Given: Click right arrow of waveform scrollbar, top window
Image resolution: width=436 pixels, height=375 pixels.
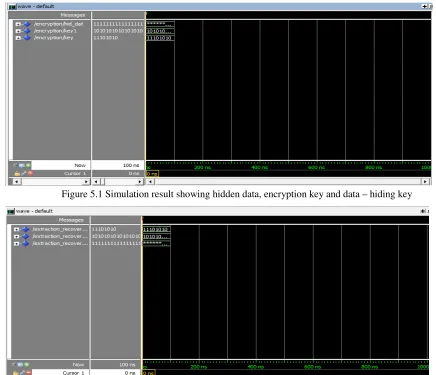Looking at the screenshot, I should coord(425,182).
